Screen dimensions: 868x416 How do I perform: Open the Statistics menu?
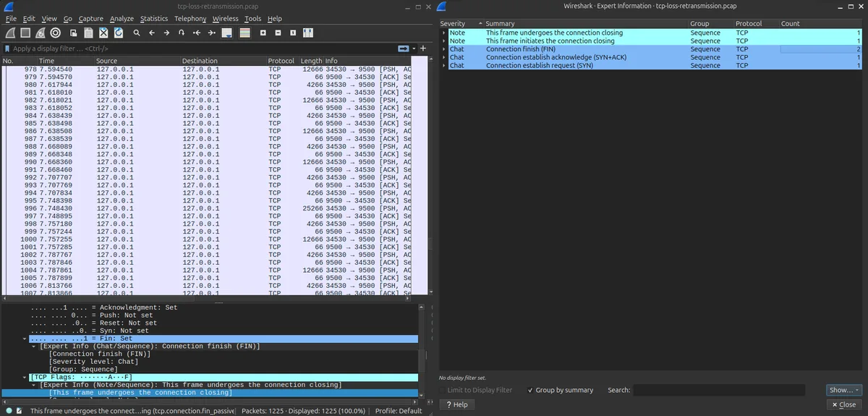(154, 18)
